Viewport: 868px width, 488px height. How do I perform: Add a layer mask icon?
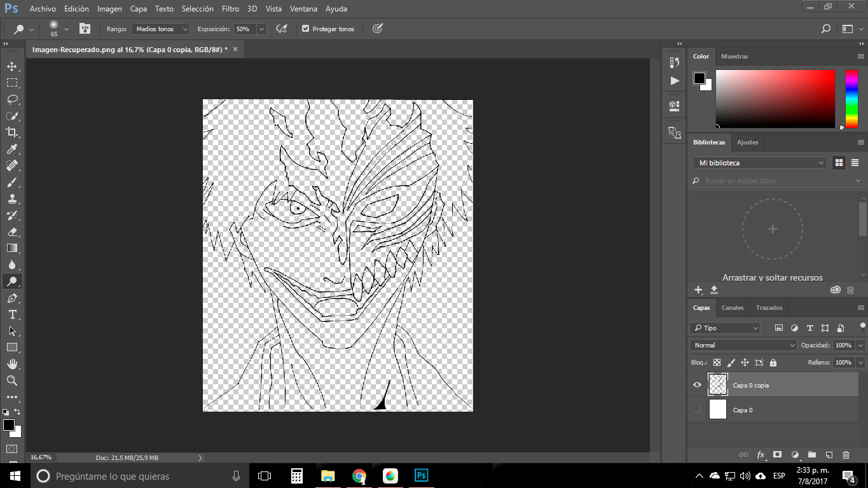pos(777,455)
